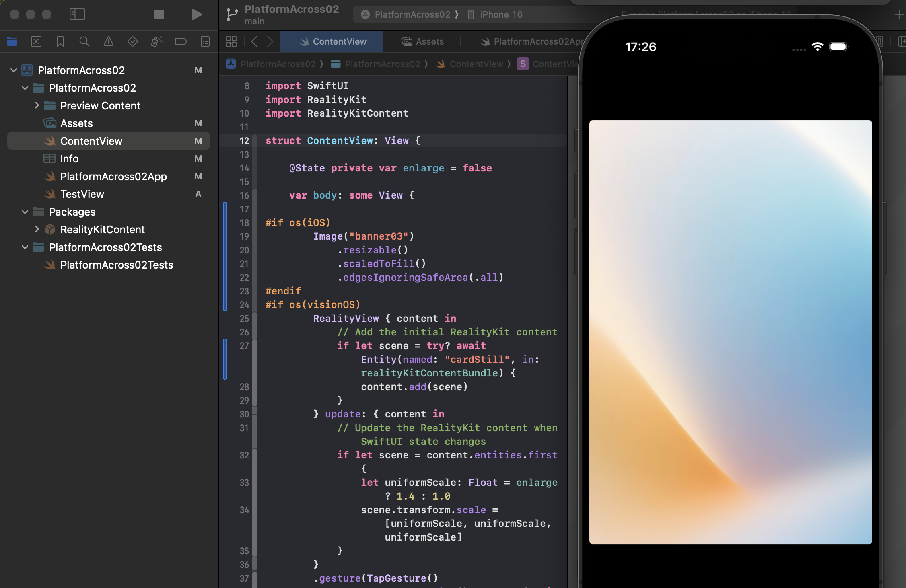Toggle the navigator sidebar visibility
The width and height of the screenshot is (906, 588).
(x=77, y=14)
